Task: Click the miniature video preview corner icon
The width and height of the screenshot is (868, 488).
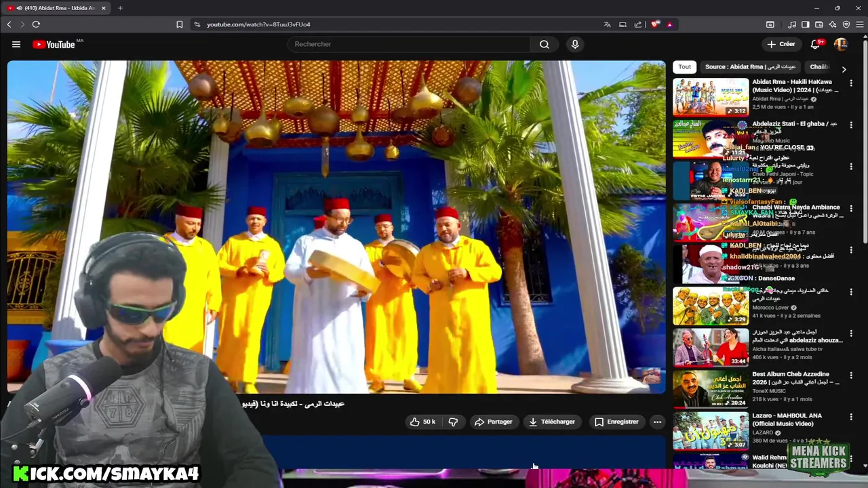Action: click(650, 375)
